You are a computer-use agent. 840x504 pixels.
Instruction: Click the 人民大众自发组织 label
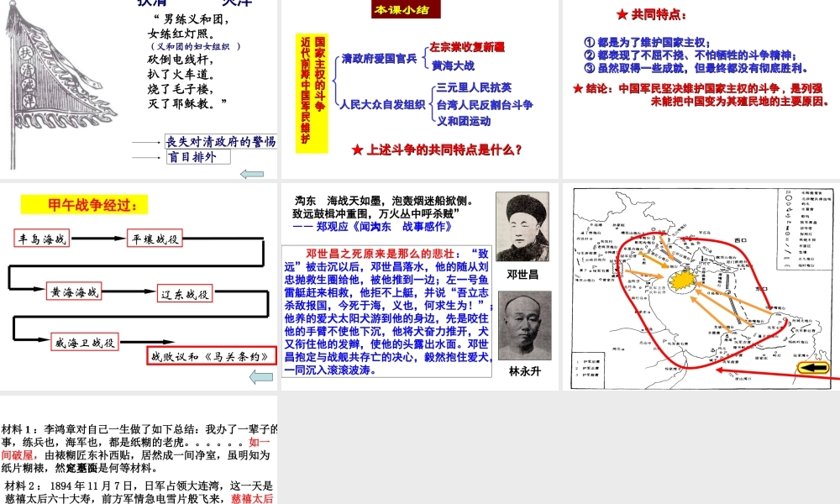coord(382,104)
